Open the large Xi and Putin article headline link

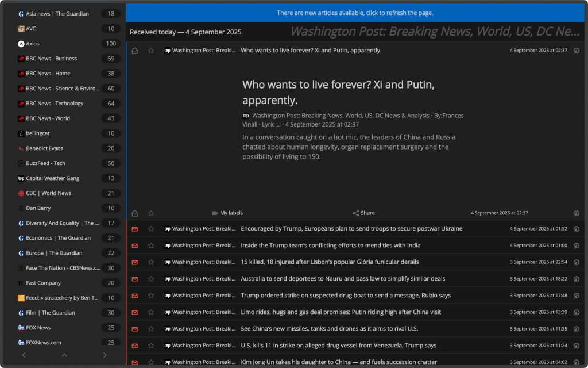tap(338, 93)
